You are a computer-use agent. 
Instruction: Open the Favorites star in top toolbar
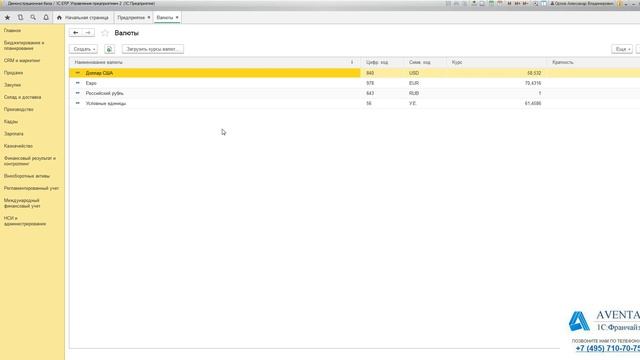[x=7, y=18]
